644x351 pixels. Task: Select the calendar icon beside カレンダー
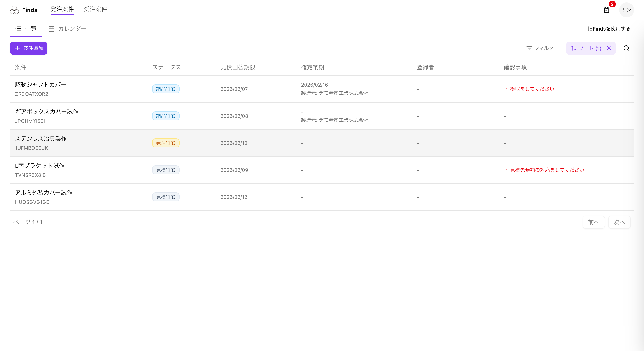51,28
